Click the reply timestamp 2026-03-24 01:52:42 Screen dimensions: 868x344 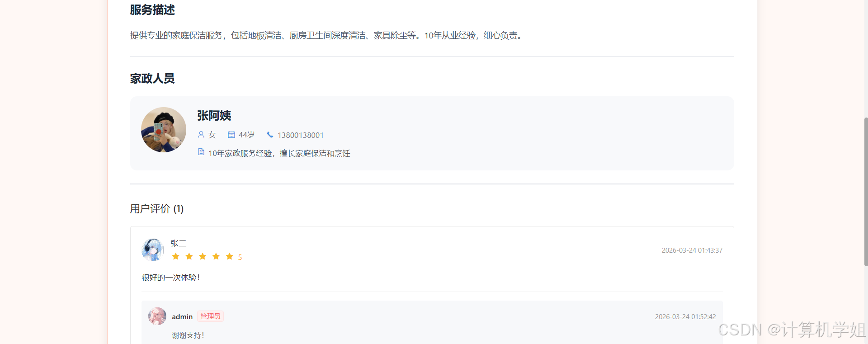(x=685, y=317)
